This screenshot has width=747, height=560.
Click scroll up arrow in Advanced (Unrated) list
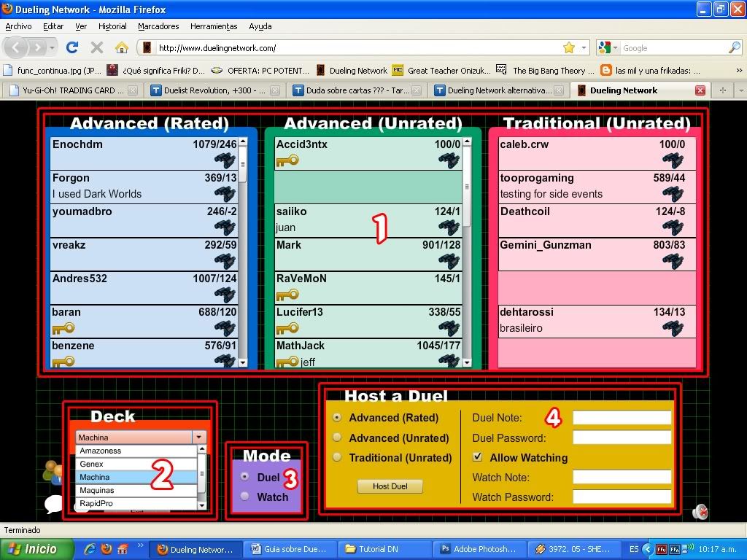(466, 141)
